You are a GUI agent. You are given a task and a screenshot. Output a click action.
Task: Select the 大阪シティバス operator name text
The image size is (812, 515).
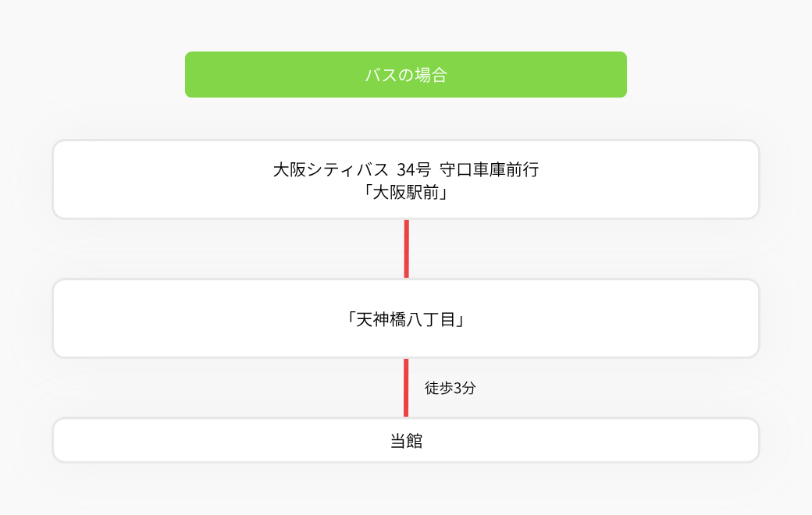[330, 170]
